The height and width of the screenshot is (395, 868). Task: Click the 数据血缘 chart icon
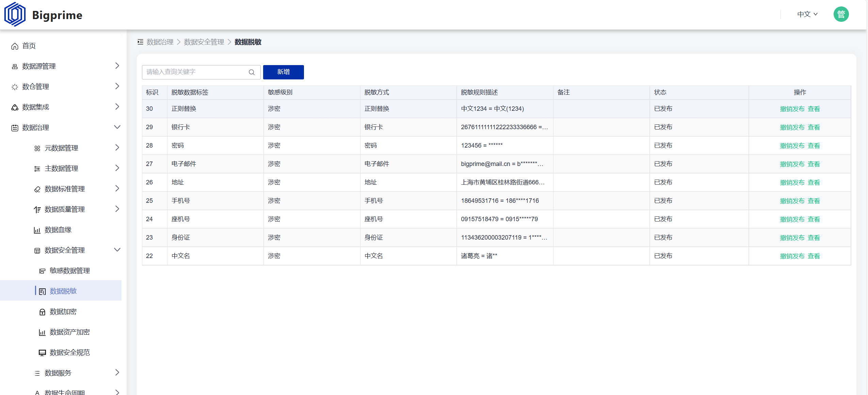pos(37,230)
